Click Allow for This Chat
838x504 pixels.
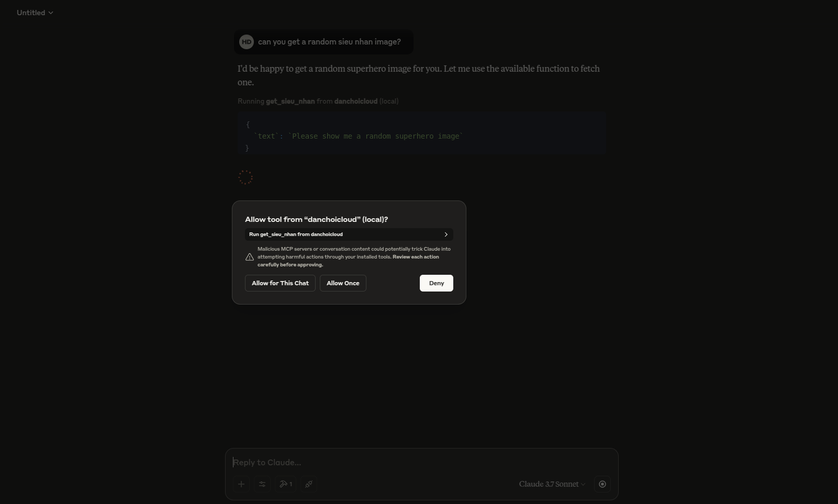(280, 283)
